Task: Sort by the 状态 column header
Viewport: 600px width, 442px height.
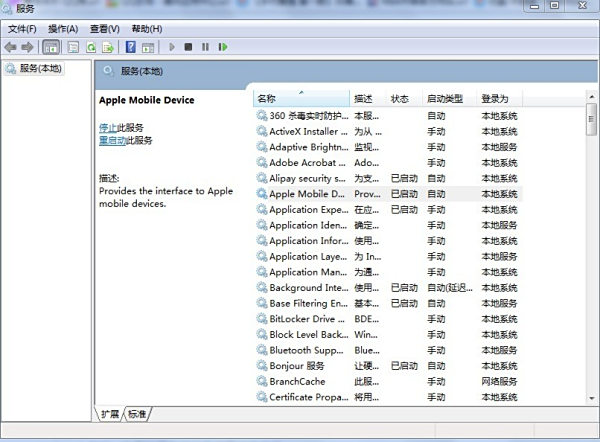Action: [x=404, y=99]
